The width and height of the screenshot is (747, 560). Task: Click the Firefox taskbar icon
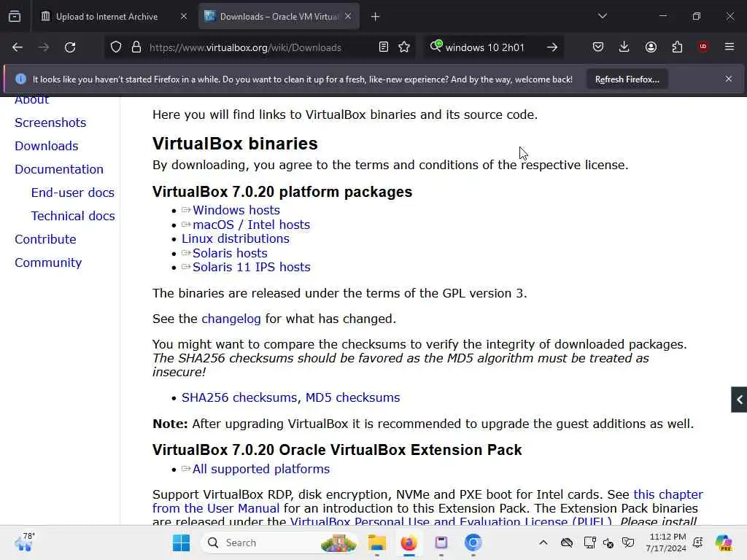409,542
